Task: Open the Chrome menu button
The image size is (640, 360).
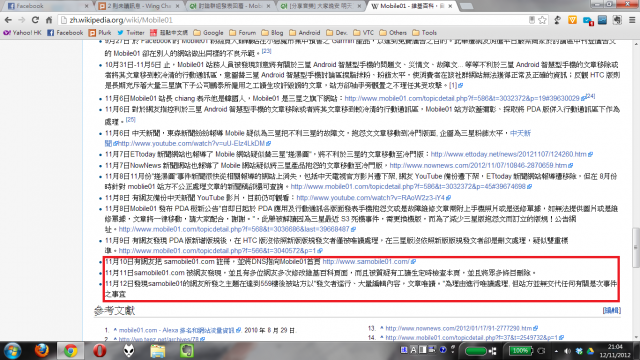Action: click(x=632, y=20)
